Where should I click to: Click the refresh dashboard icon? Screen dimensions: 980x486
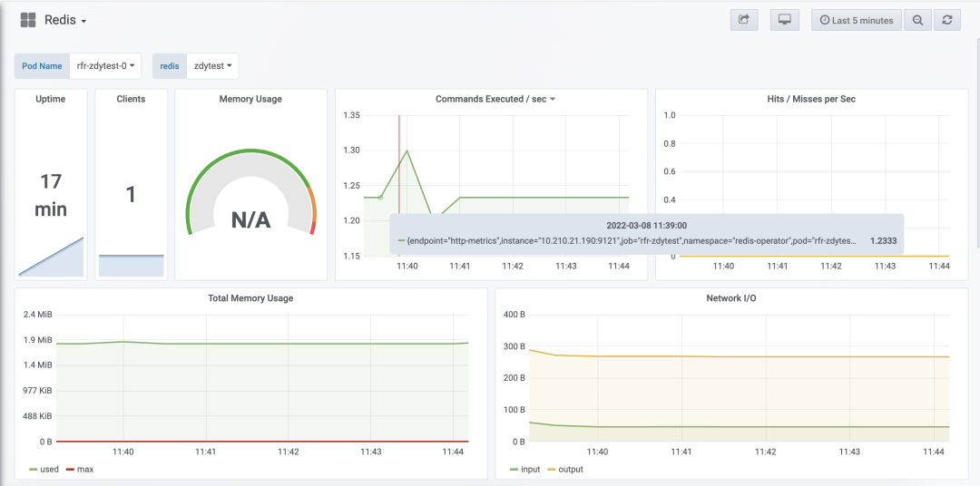coord(946,20)
